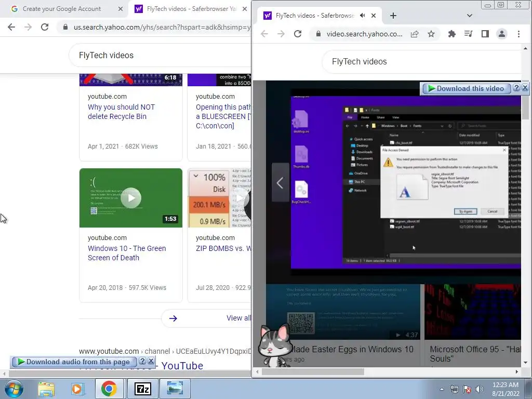Click FlyTech videos search box in left window

tap(159, 55)
